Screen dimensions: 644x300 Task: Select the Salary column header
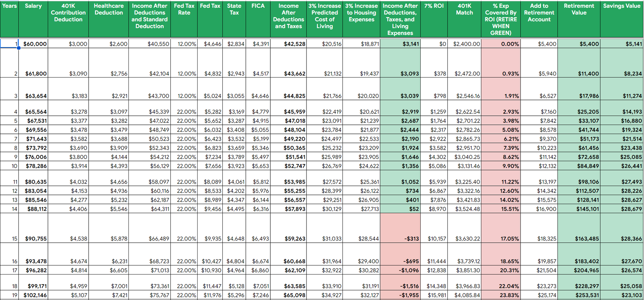click(x=33, y=19)
